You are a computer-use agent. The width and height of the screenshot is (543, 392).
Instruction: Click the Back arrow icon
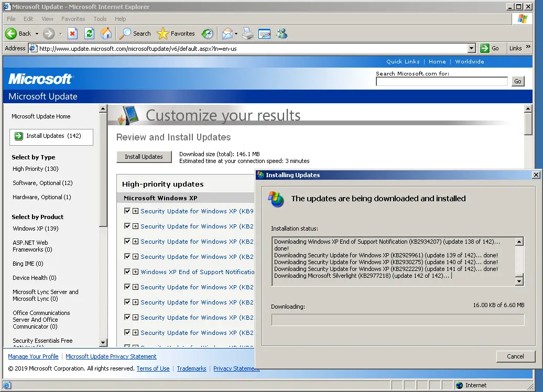[10, 34]
